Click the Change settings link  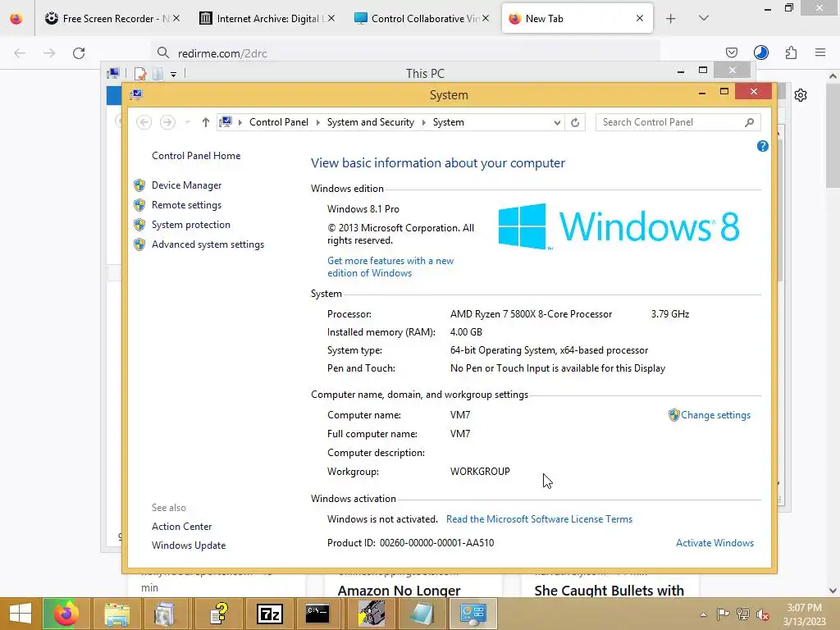pos(715,415)
